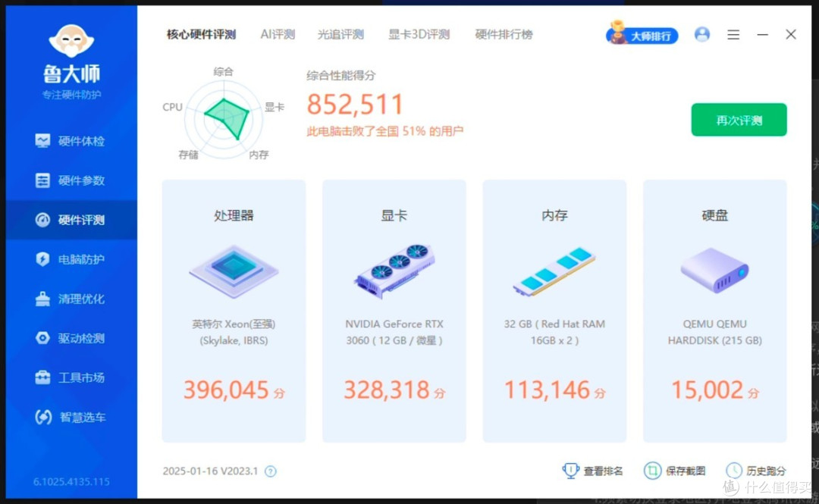The height and width of the screenshot is (504, 819).
Task: Click the 32 GB Red Hat RAM text
Action: click(x=554, y=332)
